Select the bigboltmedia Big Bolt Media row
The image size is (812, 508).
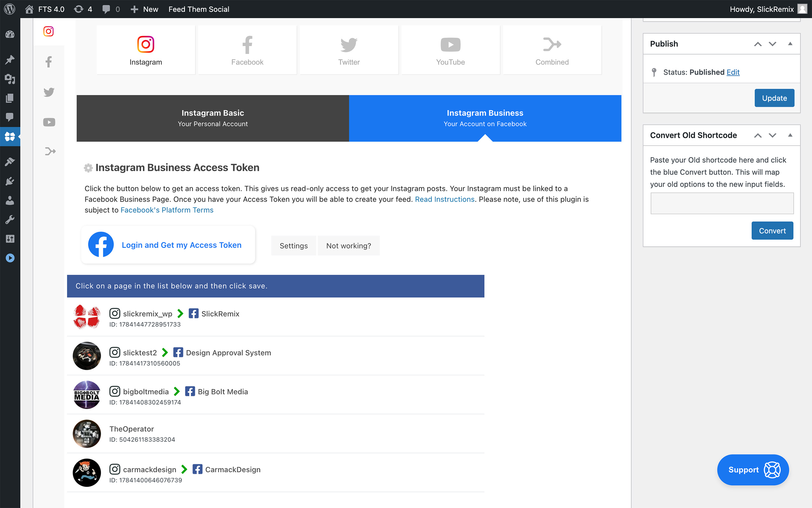[x=275, y=395]
